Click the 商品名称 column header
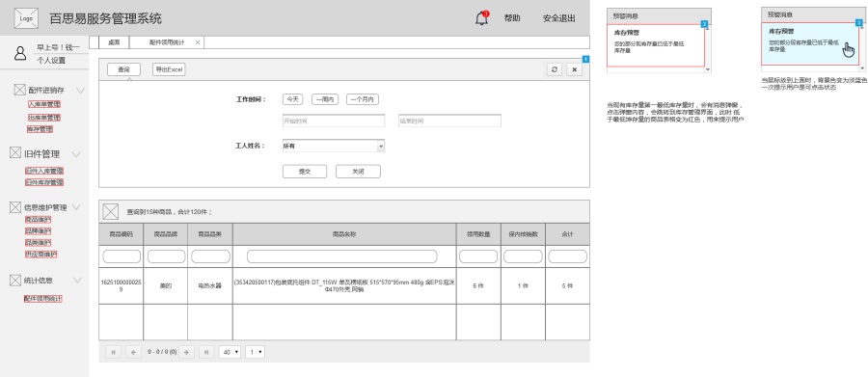 [x=344, y=234]
